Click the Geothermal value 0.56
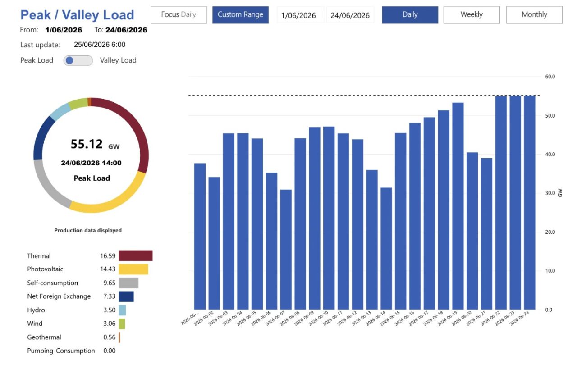 click(110, 337)
